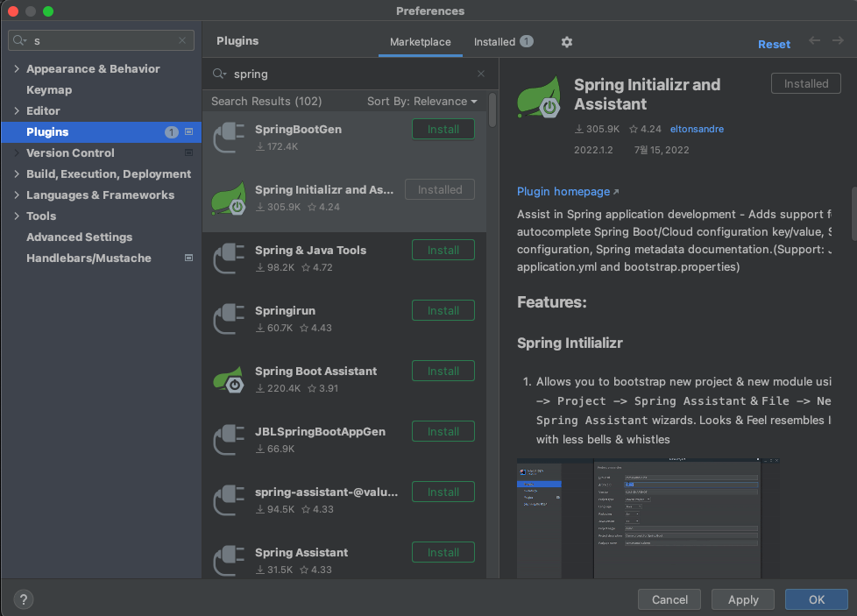
Task: Open Sort By Relevance dropdown
Action: click(422, 101)
